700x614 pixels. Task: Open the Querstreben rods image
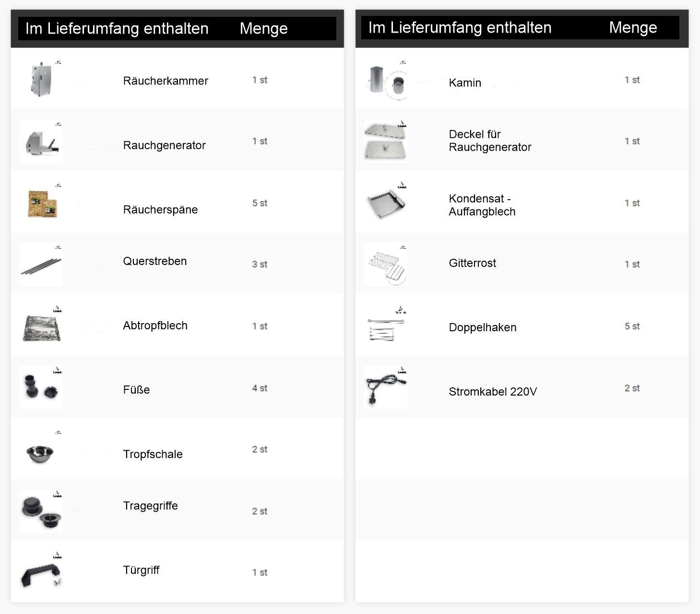click(41, 265)
